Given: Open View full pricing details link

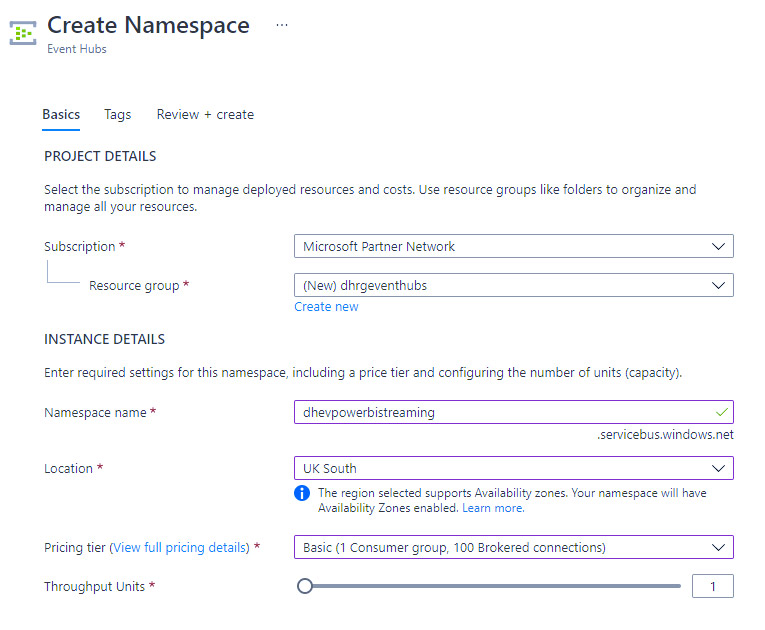Looking at the screenshot, I should [180, 548].
